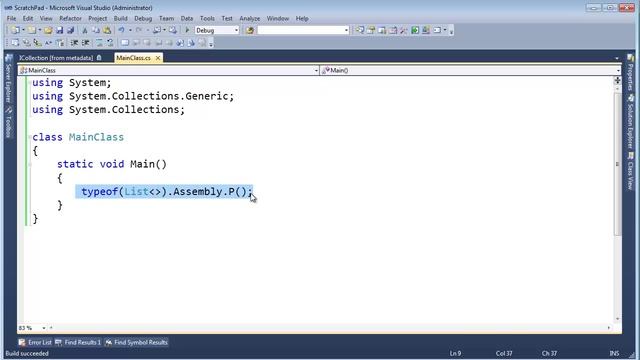
Task: Click the Error List icon at bottom
Action: [x=22, y=342]
